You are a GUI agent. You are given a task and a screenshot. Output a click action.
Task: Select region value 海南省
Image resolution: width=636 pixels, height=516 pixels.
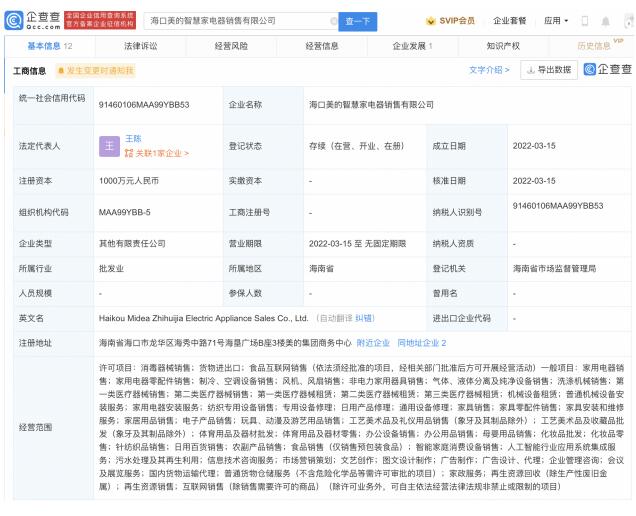coord(321,269)
